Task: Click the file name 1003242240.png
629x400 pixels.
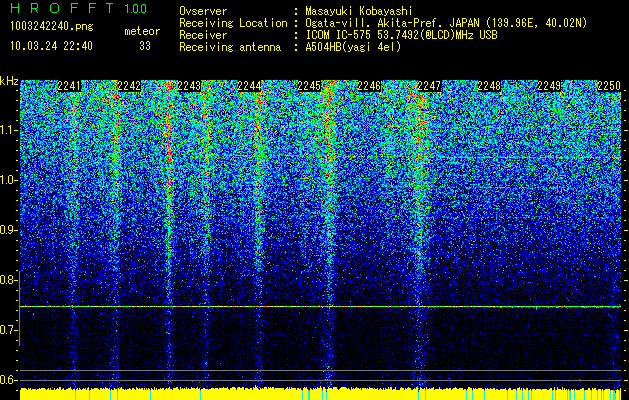Action: point(51,27)
